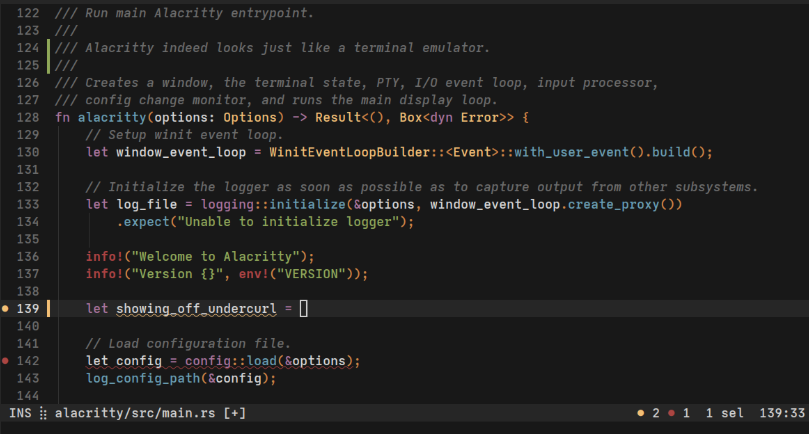
Task: Click the create_proxy method call
Action: pos(613,204)
